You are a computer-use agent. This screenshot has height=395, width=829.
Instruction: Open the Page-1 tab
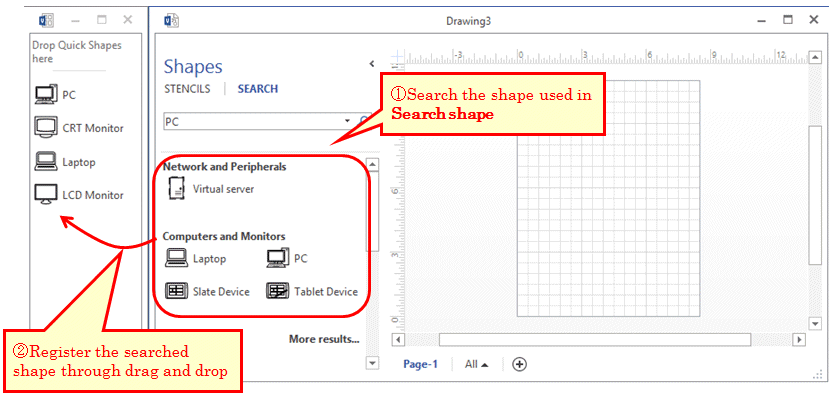click(420, 364)
